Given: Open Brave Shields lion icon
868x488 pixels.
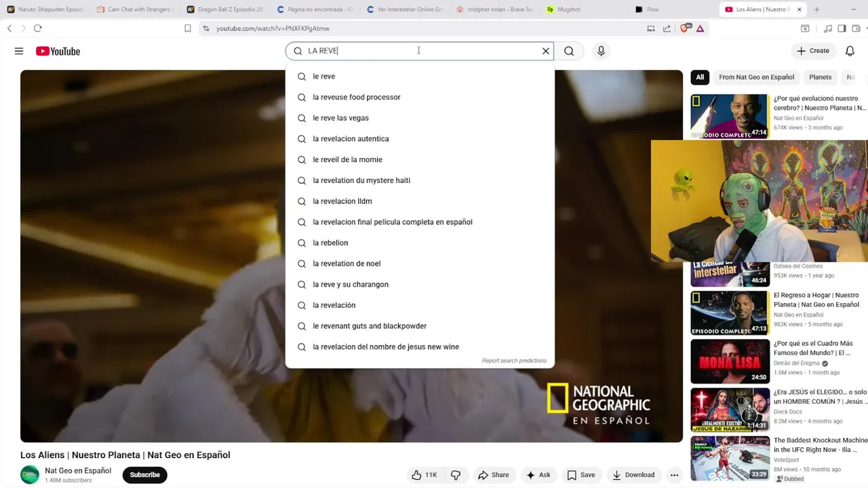Looking at the screenshot, I should 684,28.
